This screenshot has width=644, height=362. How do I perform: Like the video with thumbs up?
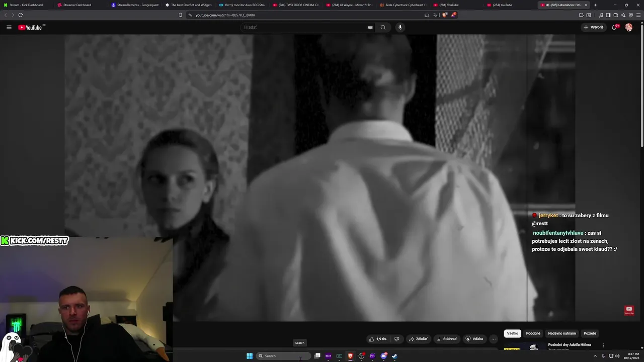[378, 339]
